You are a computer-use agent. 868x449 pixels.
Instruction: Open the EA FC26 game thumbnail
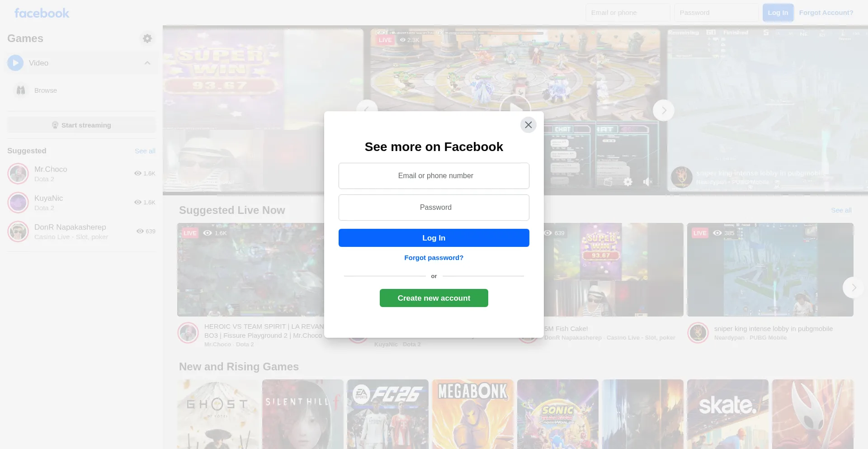pyautogui.click(x=387, y=414)
